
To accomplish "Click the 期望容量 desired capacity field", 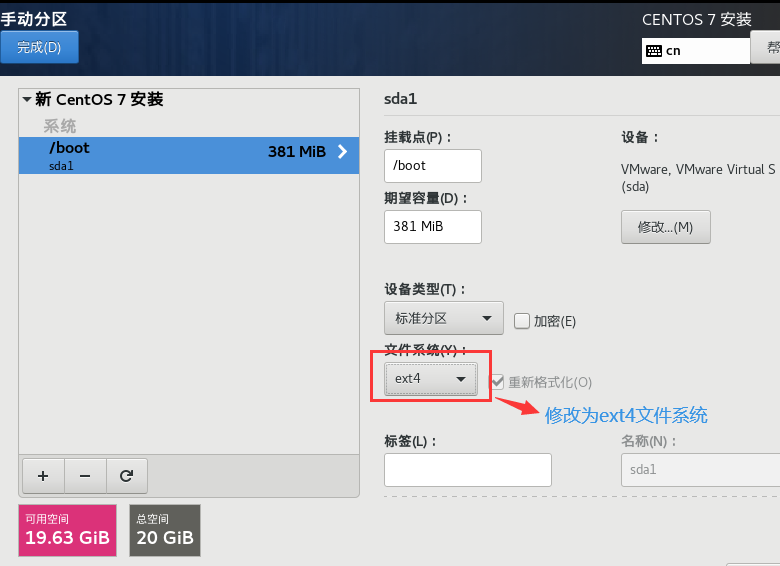I will (432, 227).
